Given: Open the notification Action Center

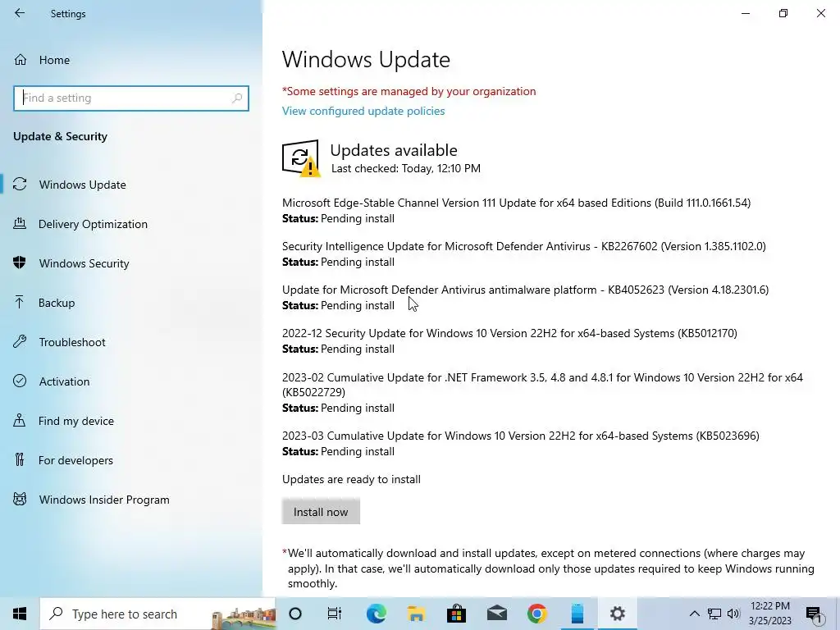Looking at the screenshot, I should [814, 614].
